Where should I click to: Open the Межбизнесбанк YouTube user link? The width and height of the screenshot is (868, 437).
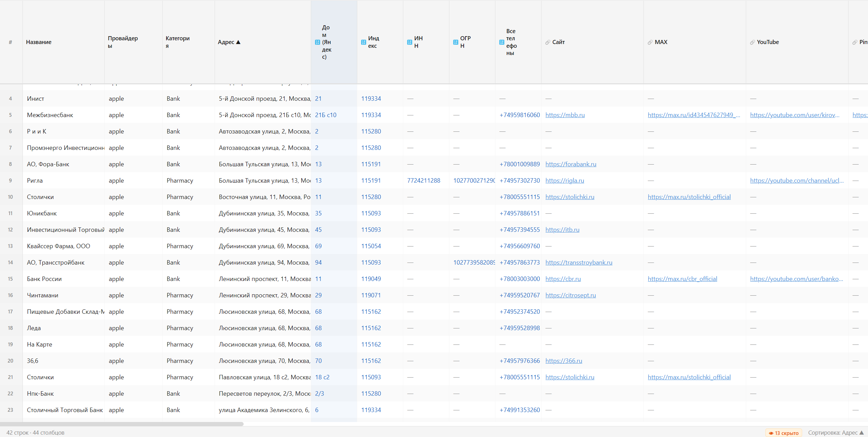(795, 115)
